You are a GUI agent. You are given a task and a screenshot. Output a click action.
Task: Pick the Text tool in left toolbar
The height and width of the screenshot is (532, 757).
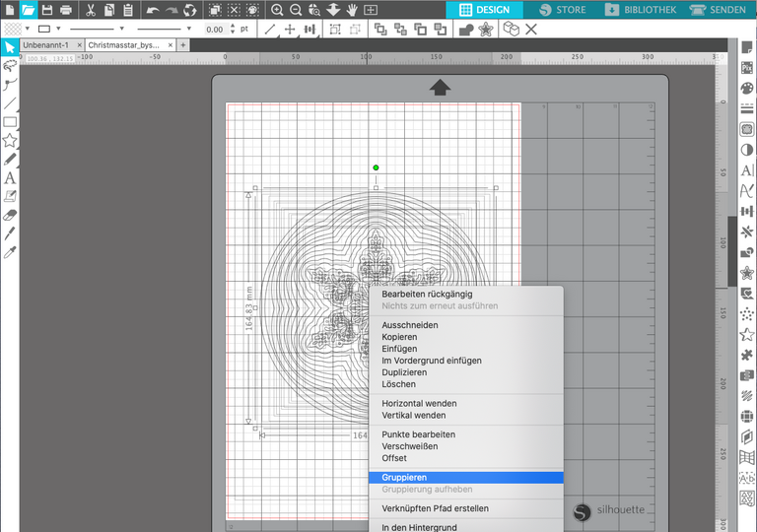pyautogui.click(x=10, y=178)
